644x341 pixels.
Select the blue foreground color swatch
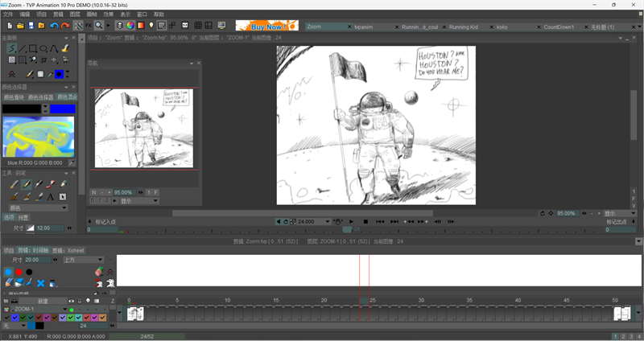click(x=63, y=109)
